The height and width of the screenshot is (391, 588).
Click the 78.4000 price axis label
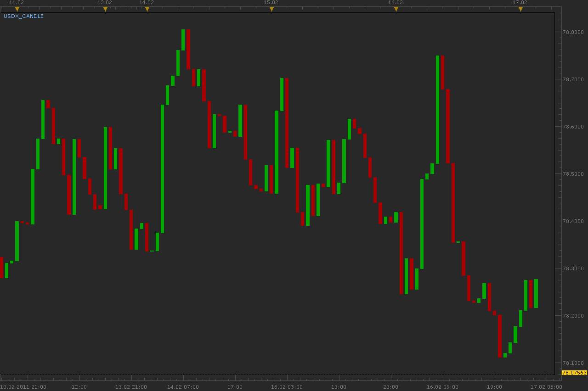[573, 221]
